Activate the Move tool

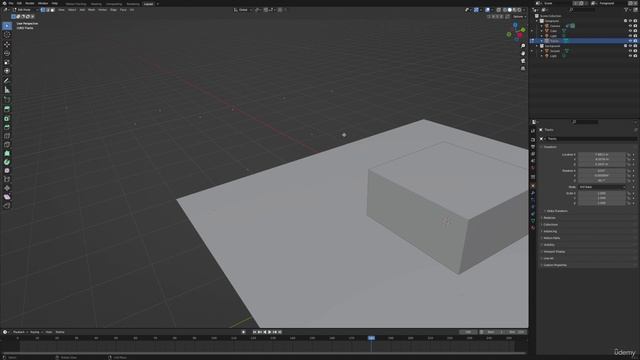pyautogui.click(x=7, y=44)
